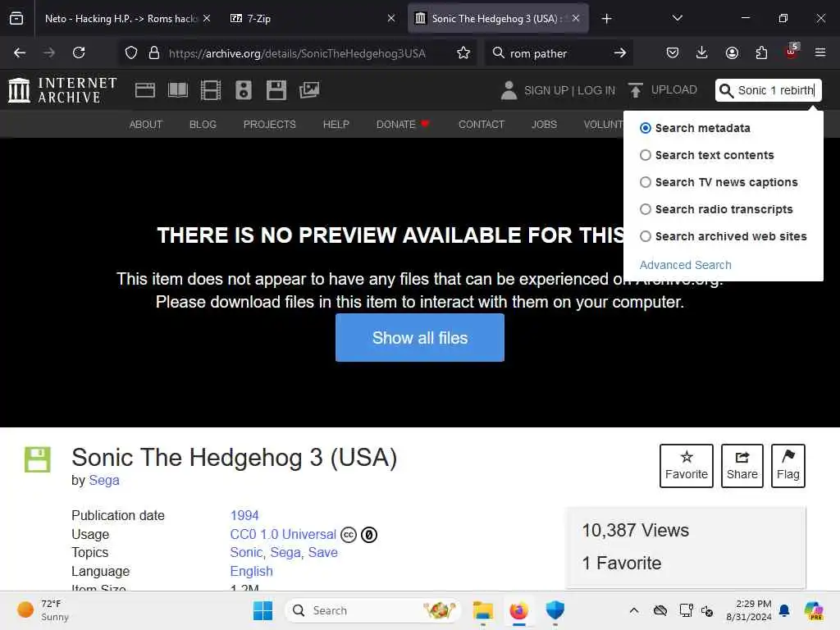Click the Show all files button
This screenshot has height=630, width=840.
point(419,337)
